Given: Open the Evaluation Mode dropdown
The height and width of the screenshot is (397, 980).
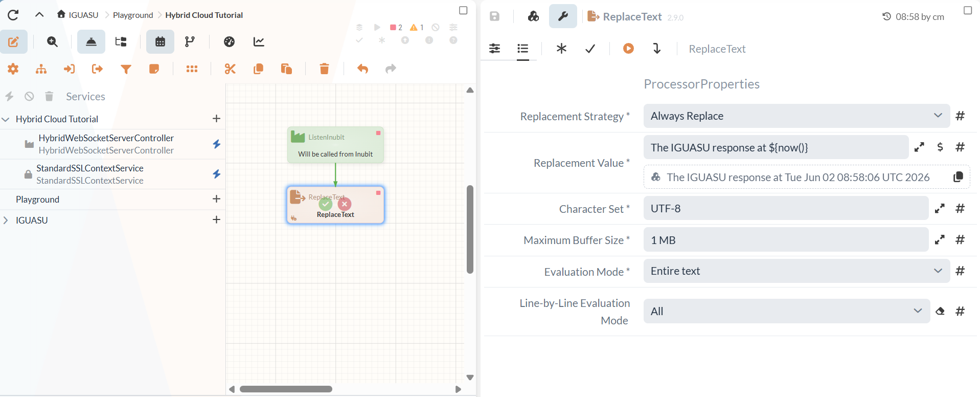Looking at the screenshot, I should [x=796, y=271].
